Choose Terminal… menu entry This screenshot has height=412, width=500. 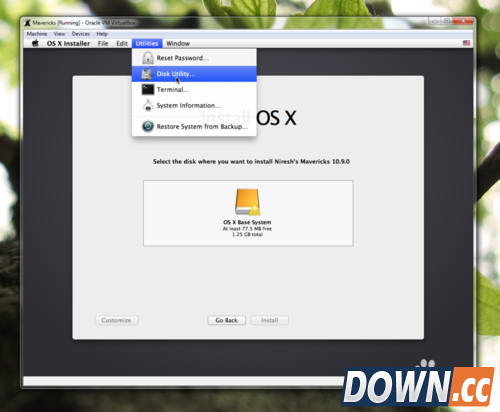[194, 89]
